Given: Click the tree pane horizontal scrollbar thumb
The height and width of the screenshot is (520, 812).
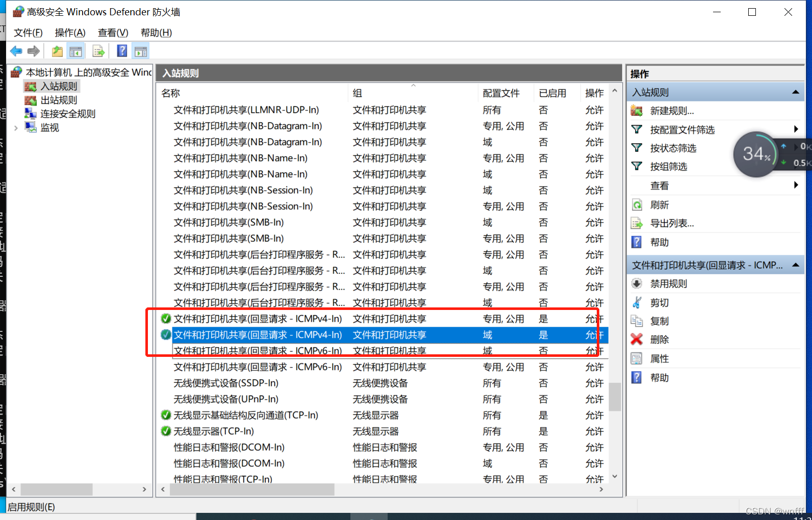Looking at the screenshot, I should pos(57,489).
